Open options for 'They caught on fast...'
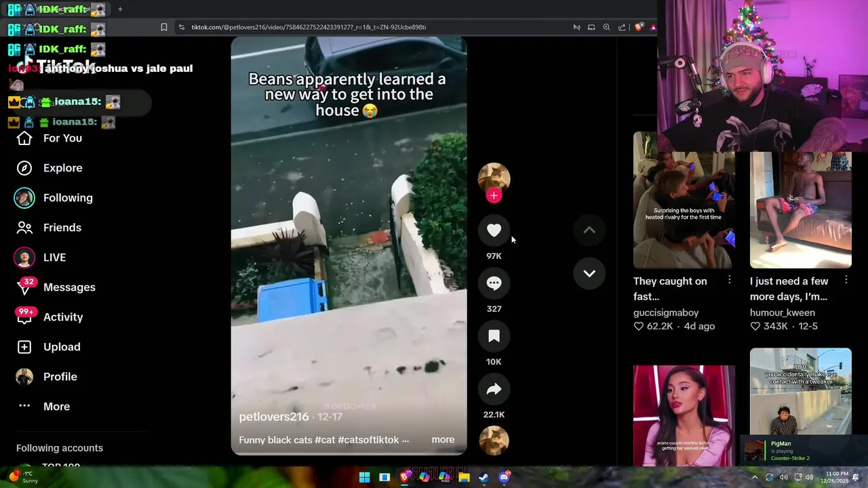868x488 pixels. 730,280
